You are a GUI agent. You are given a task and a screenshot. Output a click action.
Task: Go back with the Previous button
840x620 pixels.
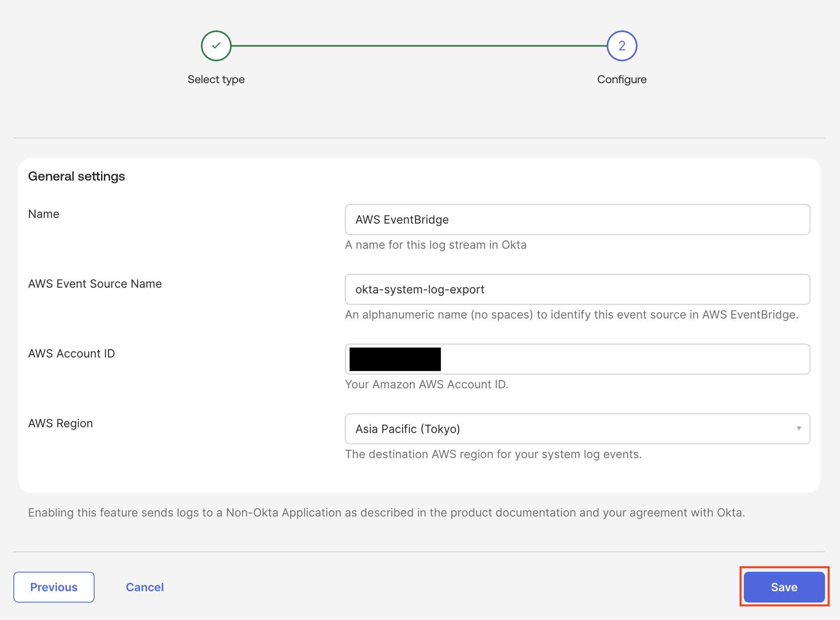[54, 587]
